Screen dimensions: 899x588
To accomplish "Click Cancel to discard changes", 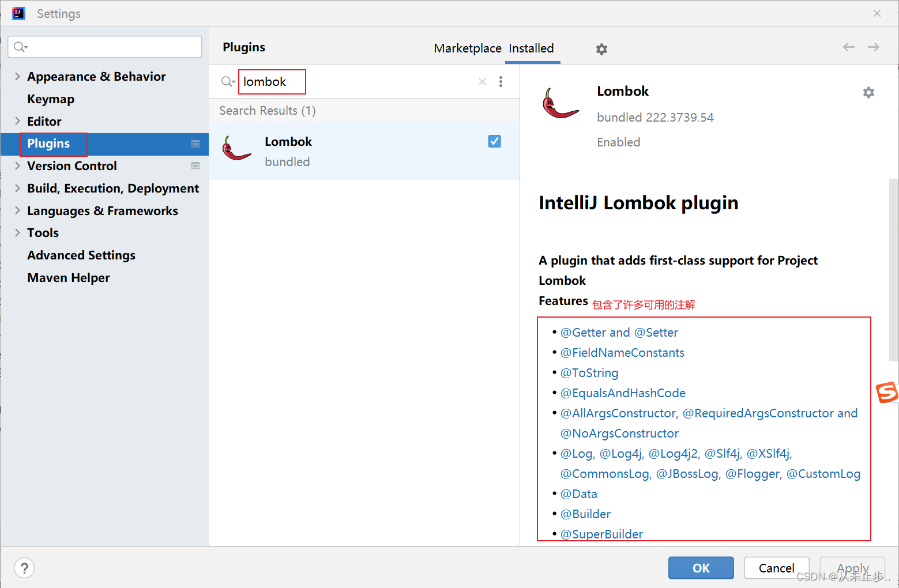I will pos(776,568).
